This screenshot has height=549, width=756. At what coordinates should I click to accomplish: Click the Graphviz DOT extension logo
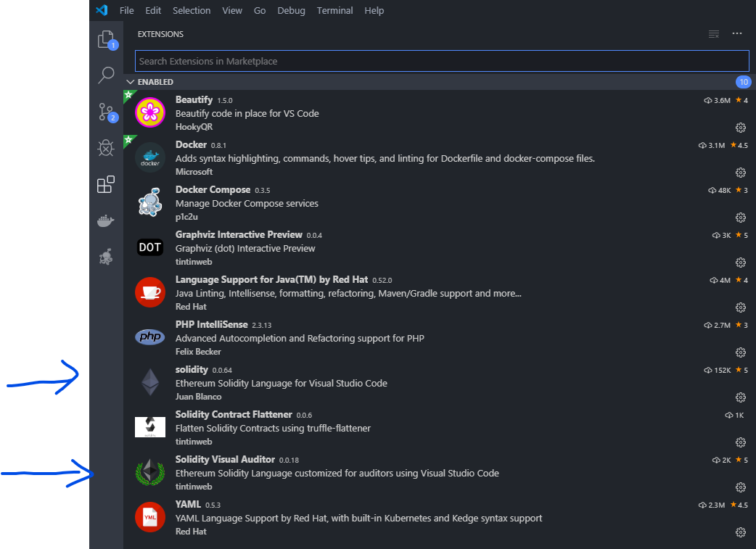pos(150,247)
